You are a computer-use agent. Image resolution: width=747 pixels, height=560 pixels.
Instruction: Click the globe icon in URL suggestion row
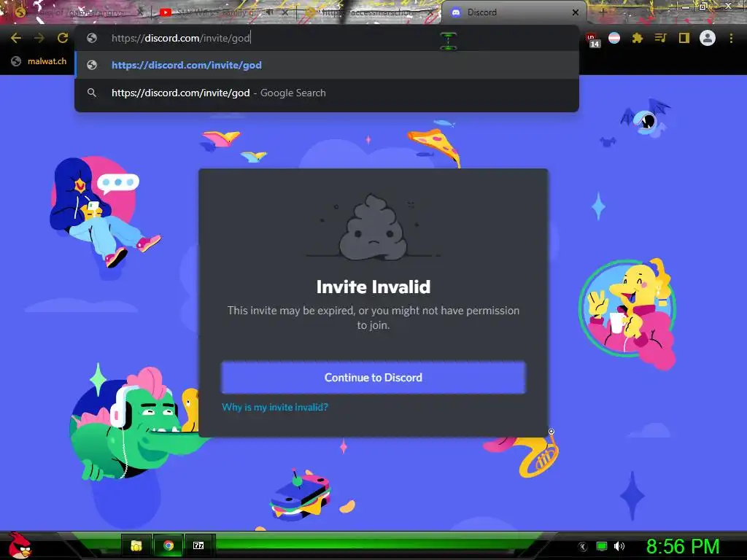pos(92,65)
